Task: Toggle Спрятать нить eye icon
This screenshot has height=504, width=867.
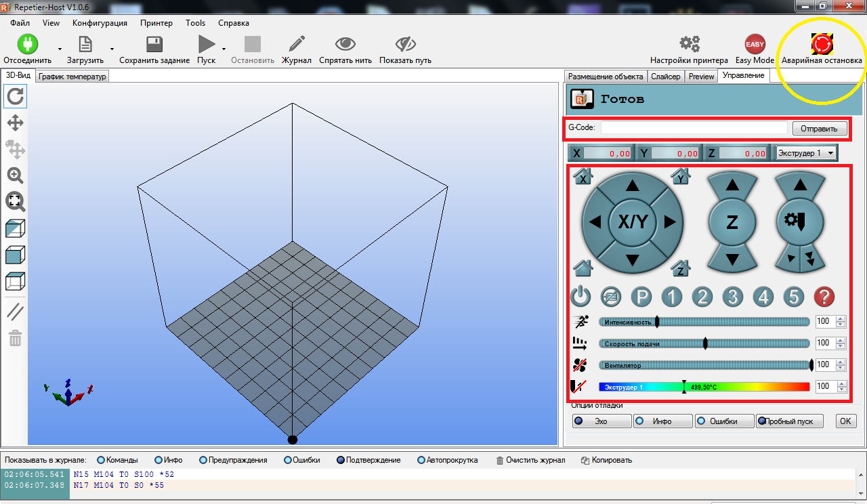Action: [x=345, y=44]
